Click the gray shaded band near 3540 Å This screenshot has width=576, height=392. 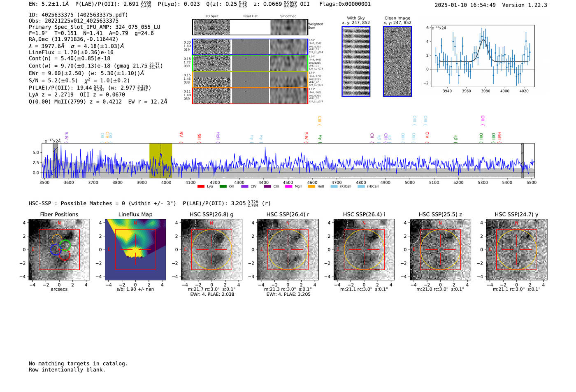point(56,160)
